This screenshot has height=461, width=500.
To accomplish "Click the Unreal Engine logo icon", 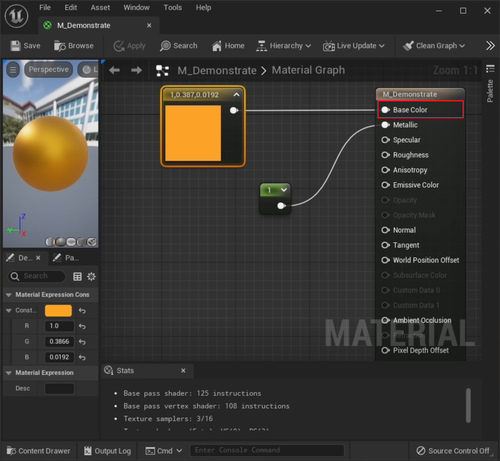I will coord(16,15).
